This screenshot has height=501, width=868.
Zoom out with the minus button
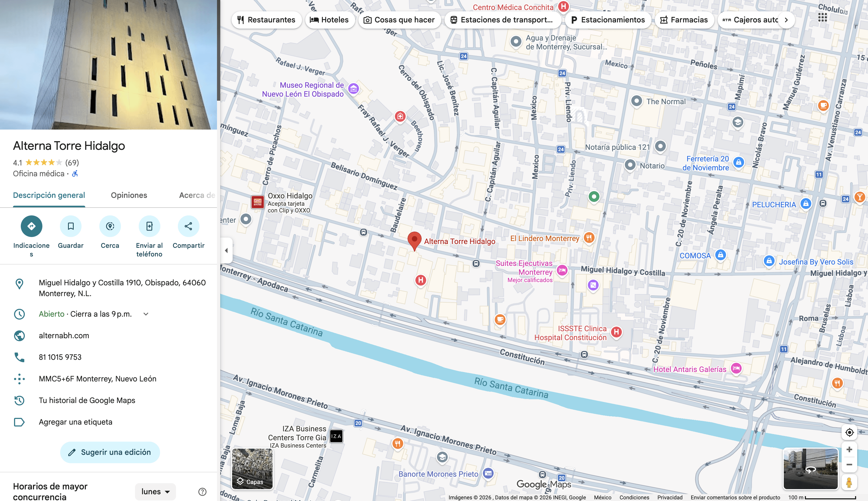pos(849,465)
